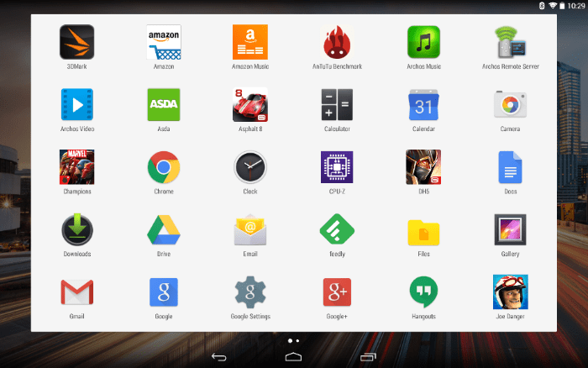Image resolution: width=588 pixels, height=368 pixels.
Task: Open the 3DMark app
Action: [x=77, y=42]
